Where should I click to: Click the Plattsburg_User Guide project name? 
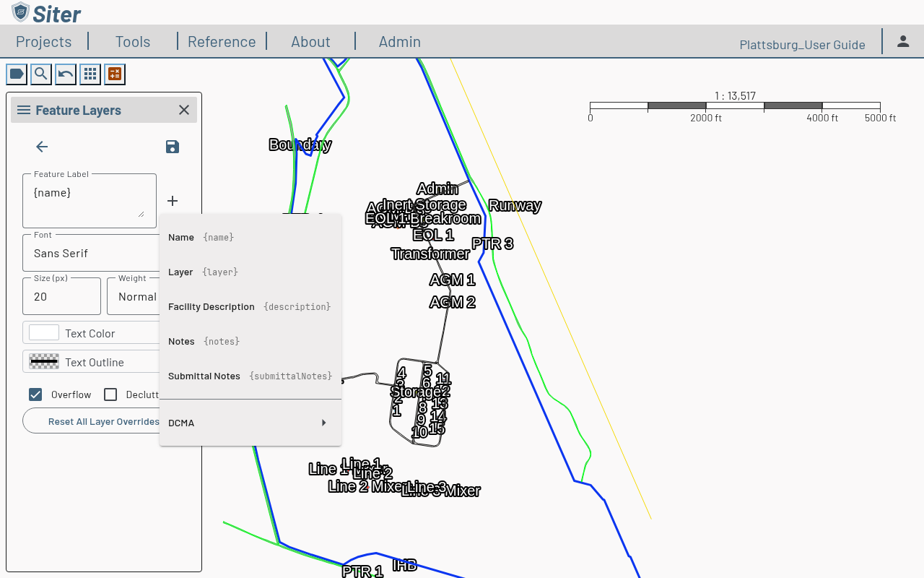click(803, 45)
